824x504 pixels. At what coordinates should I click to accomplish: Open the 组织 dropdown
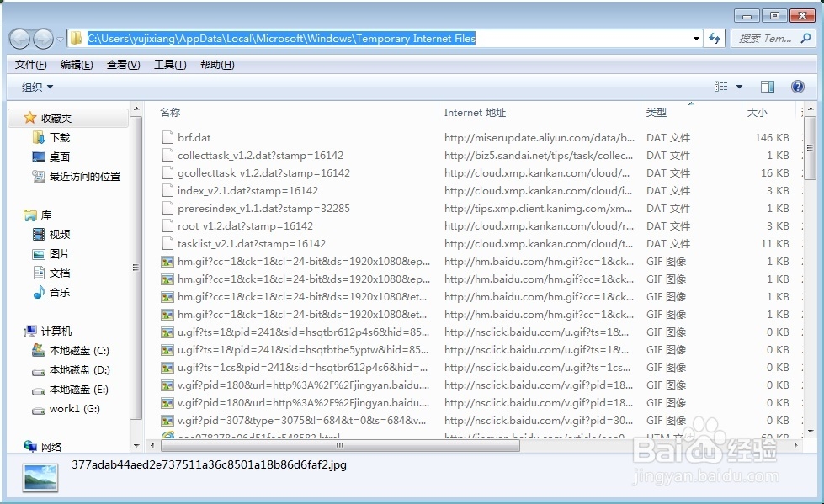(x=37, y=87)
